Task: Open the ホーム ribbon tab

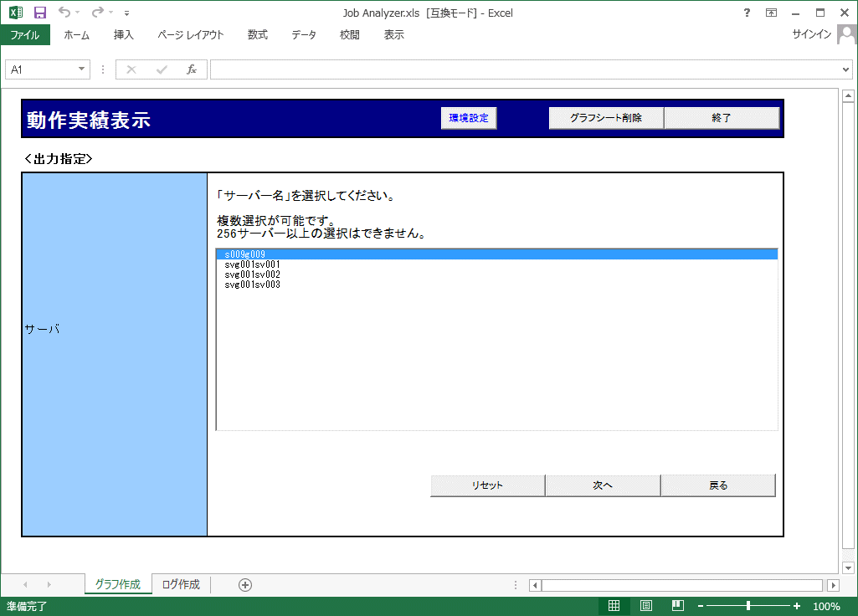Action: click(77, 34)
